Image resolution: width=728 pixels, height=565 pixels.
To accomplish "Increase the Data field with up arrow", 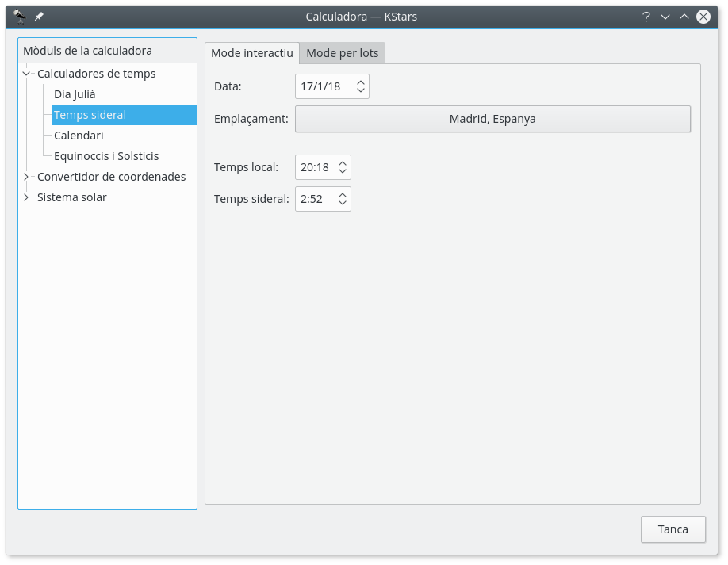I will pos(361,82).
